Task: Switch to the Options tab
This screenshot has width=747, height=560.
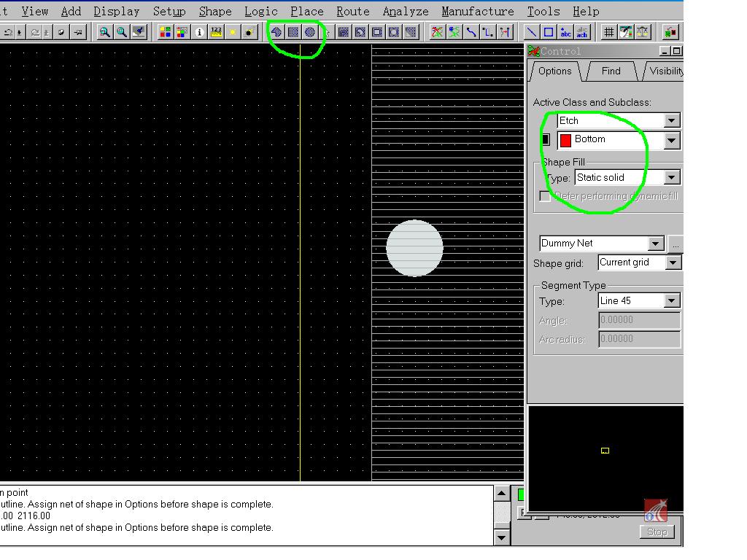Action: (555, 71)
